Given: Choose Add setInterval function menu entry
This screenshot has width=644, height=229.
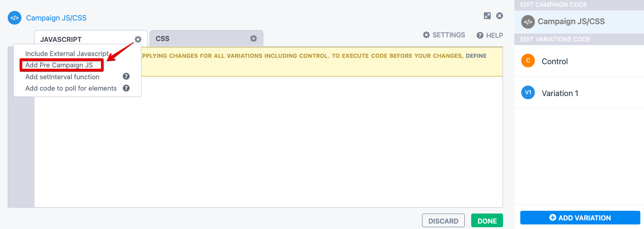Looking at the screenshot, I should [62, 76].
